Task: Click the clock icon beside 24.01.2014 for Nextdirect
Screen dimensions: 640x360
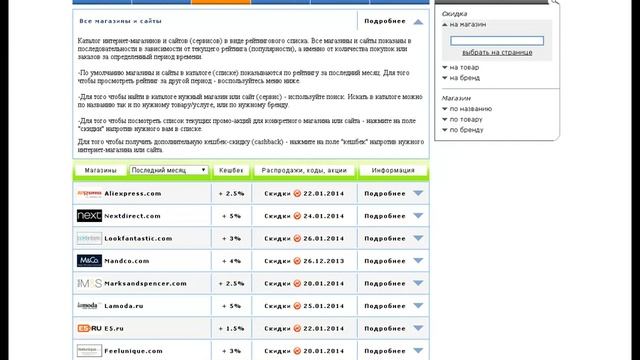Action: coord(297,216)
